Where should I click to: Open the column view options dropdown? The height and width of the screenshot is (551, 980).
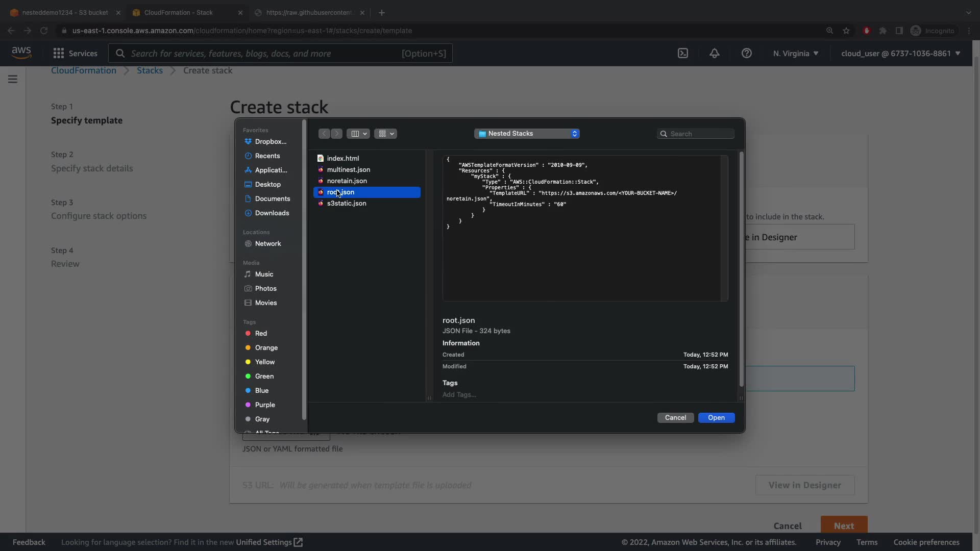[x=358, y=134]
